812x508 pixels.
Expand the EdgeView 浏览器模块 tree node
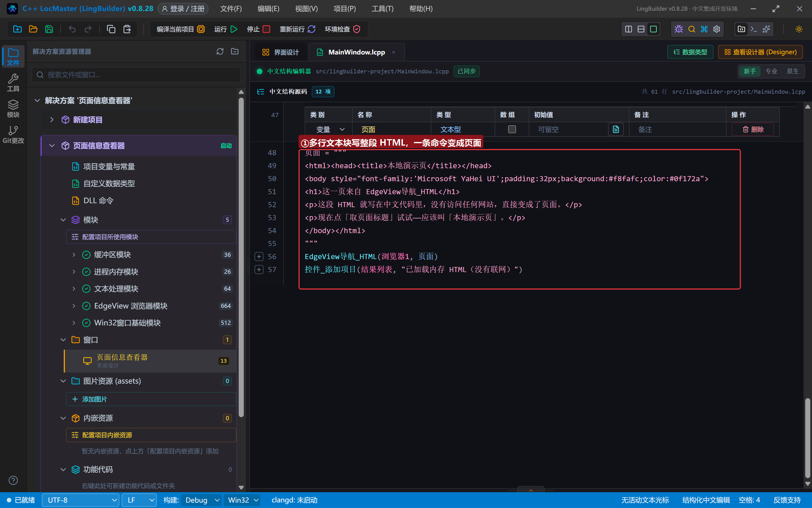(74, 306)
